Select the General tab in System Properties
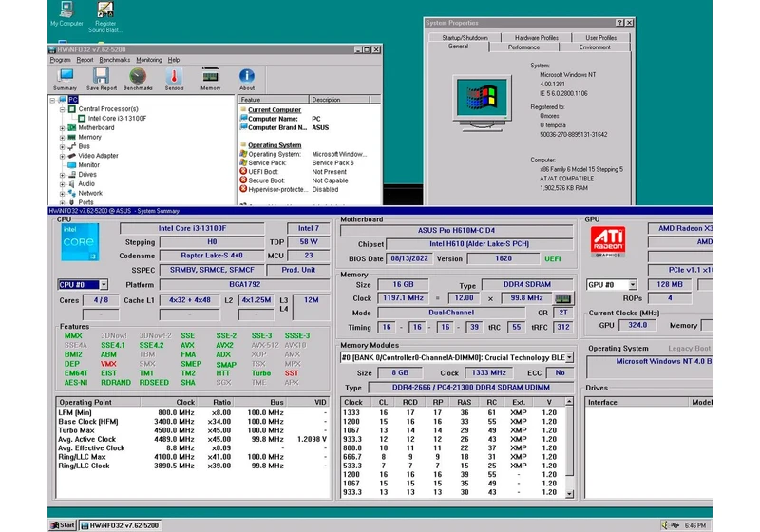Screen dimensions: 760x532 click(458, 46)
